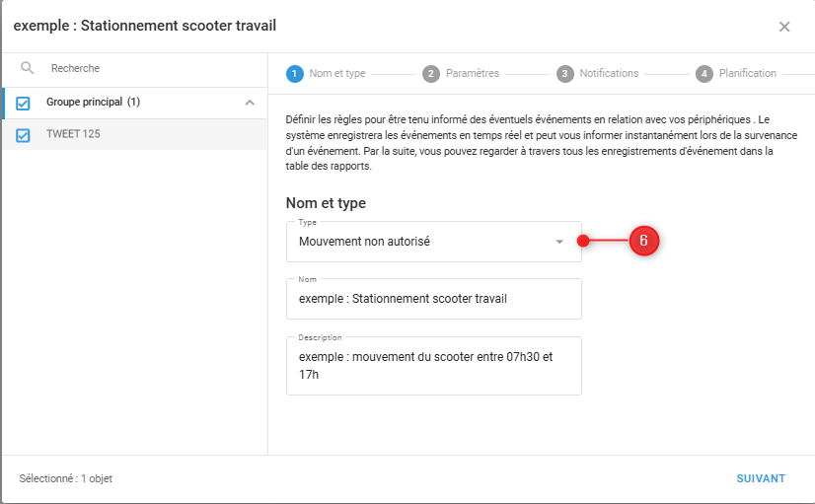
Task: Click the step 3 circle icon
Action: (564, 73)
